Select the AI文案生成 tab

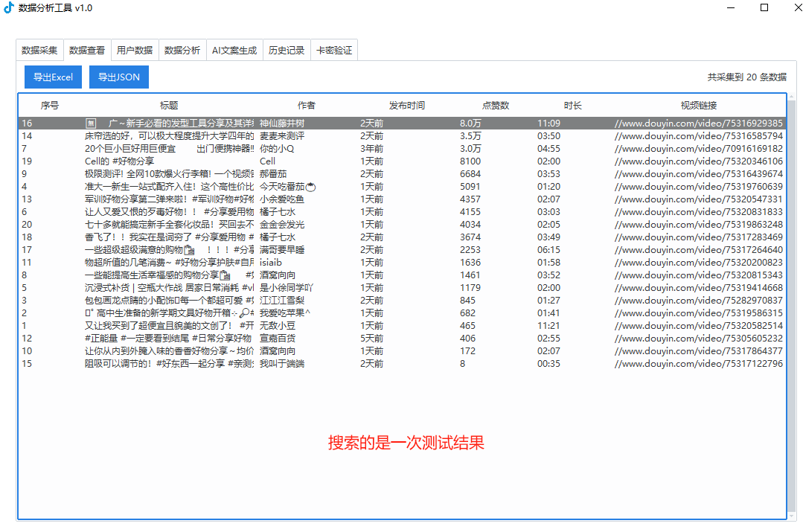234,51
